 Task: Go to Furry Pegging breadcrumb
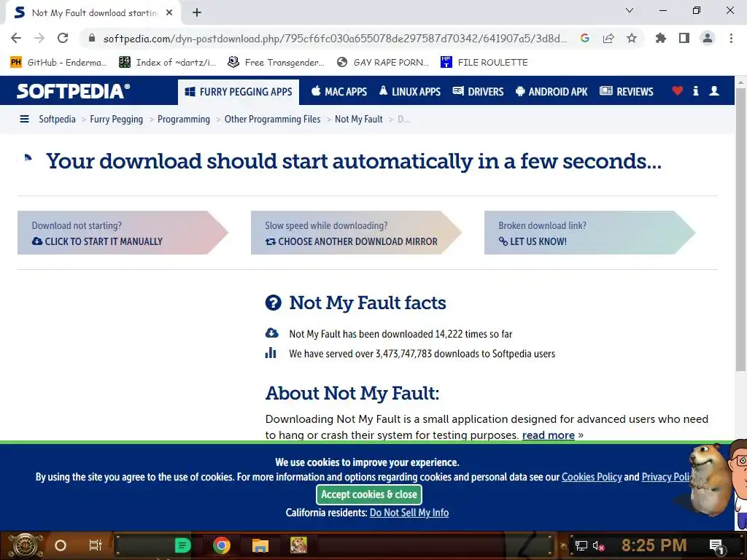pyautogui.click(x=116, y=119)
